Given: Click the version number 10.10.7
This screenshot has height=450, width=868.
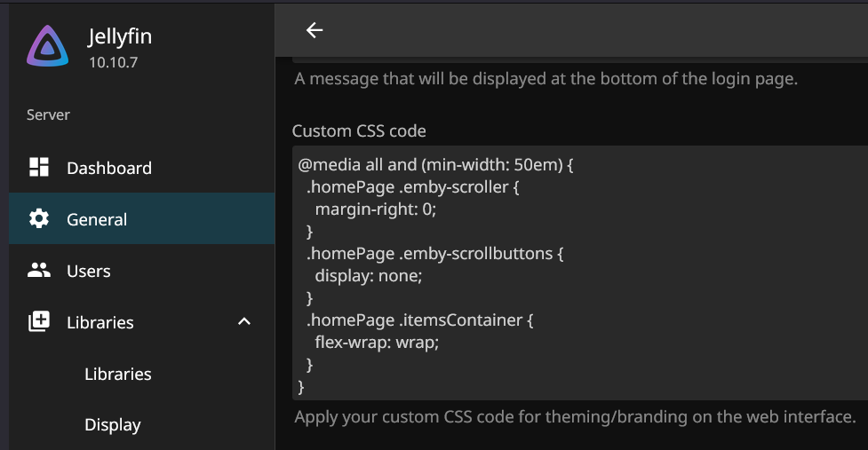Looking at the screenshot, I should click(113, 62).
